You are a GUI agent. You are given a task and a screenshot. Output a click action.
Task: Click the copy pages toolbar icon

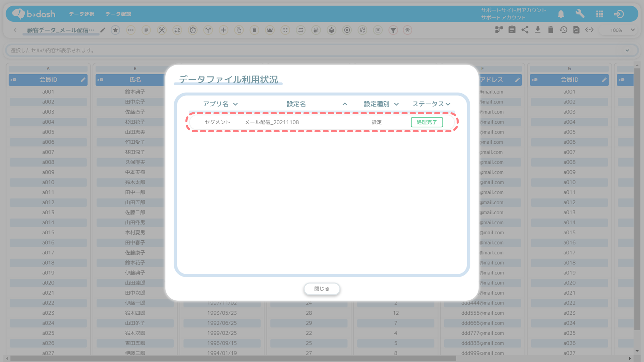(x=239, y=30)
